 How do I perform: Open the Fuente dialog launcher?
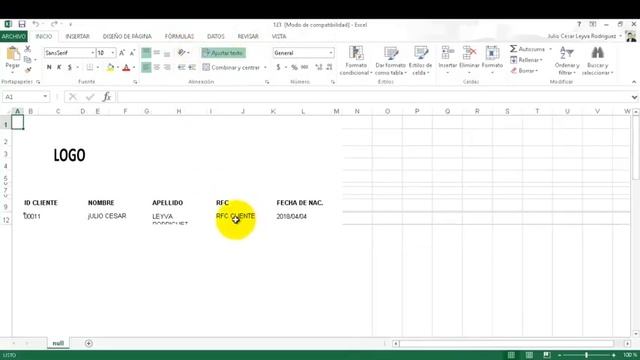[x=135, y=82]
